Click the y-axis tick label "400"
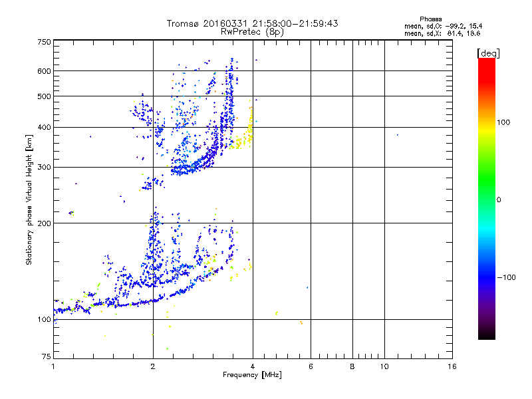The image size is (532, 399). 44,127
